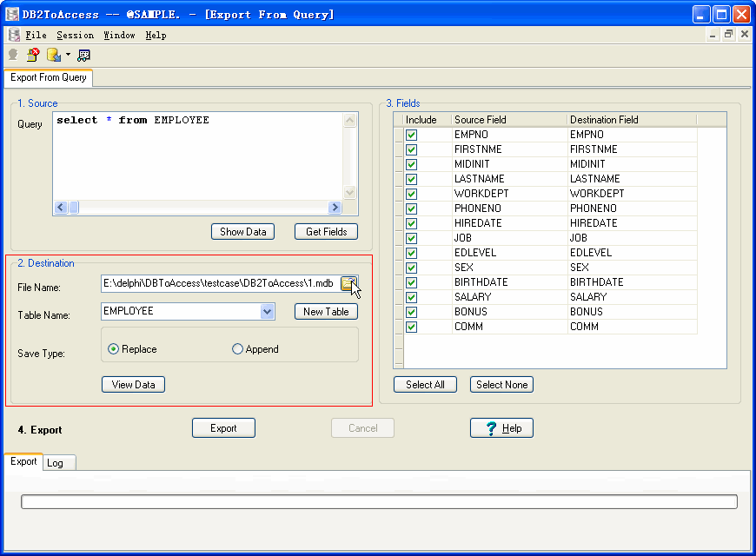756x556 pixels.
Task: Restore the inner Export From Query window
Action: (x=728, y=34)
